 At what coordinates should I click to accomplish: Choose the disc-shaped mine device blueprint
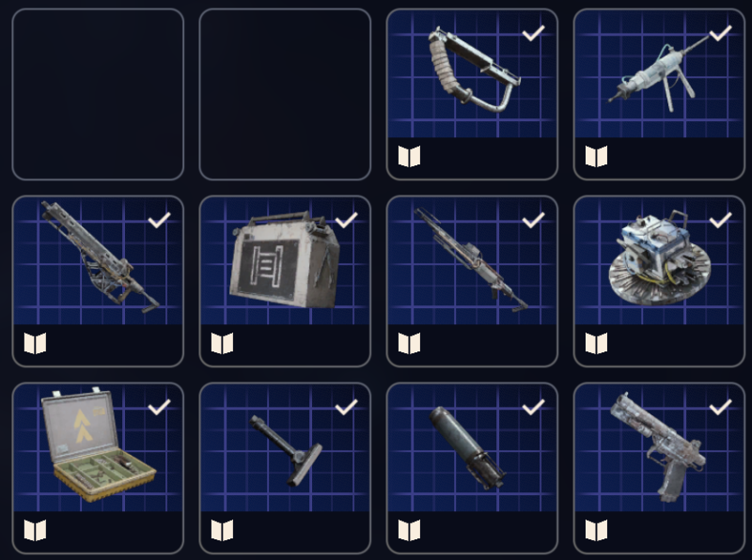(659, 282)
